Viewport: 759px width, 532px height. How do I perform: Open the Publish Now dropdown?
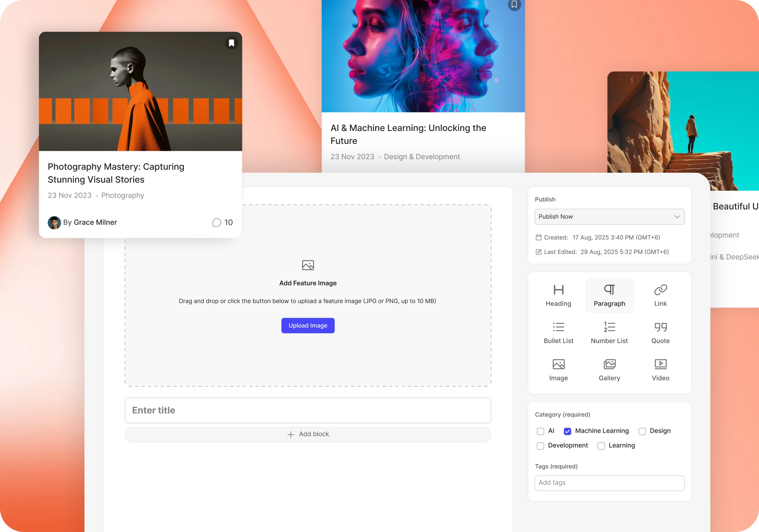pos(609,217)
